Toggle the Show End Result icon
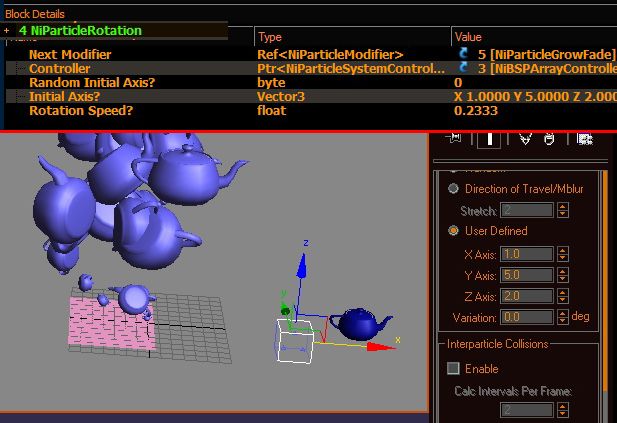617x423 pixels. pos(489,139)
